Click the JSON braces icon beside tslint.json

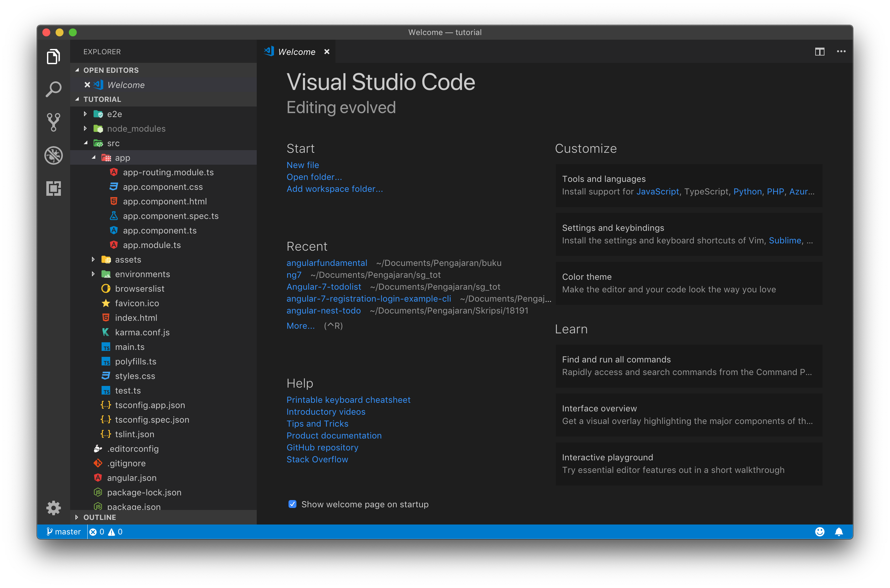pos(106,434)
